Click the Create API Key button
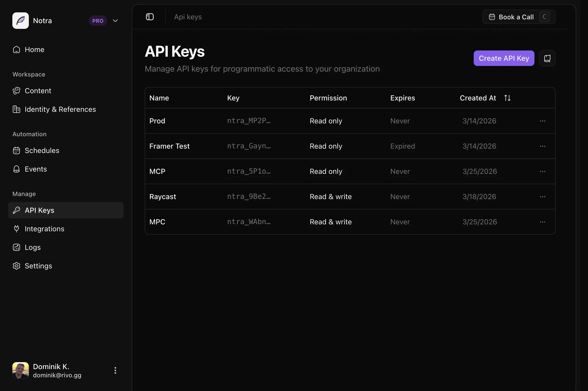 point(504,58)
